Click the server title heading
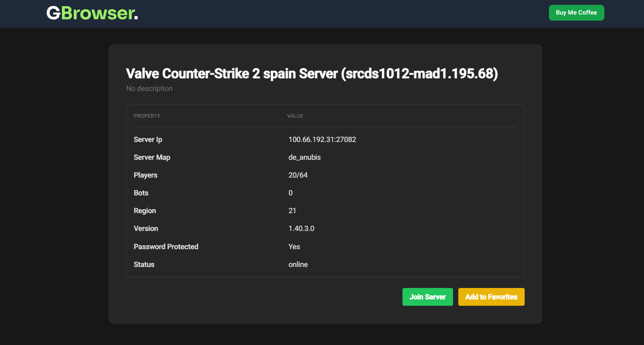 [x=312, y=74]
